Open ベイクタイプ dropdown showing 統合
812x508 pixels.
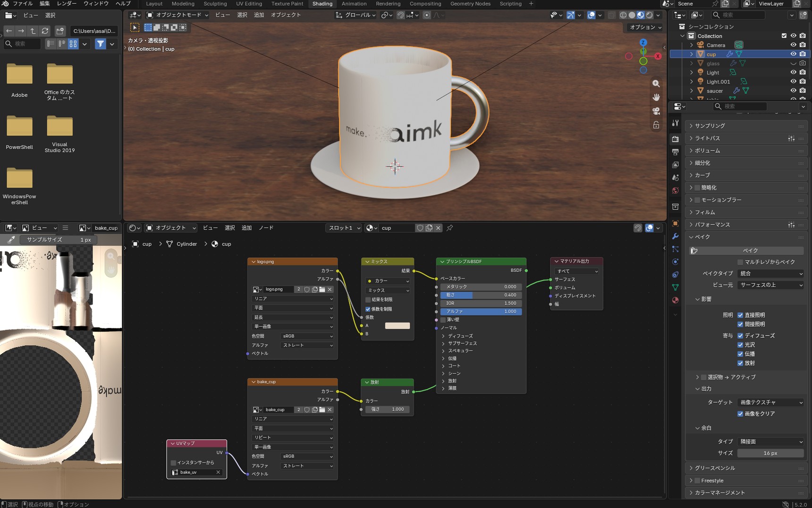(770, 274)
